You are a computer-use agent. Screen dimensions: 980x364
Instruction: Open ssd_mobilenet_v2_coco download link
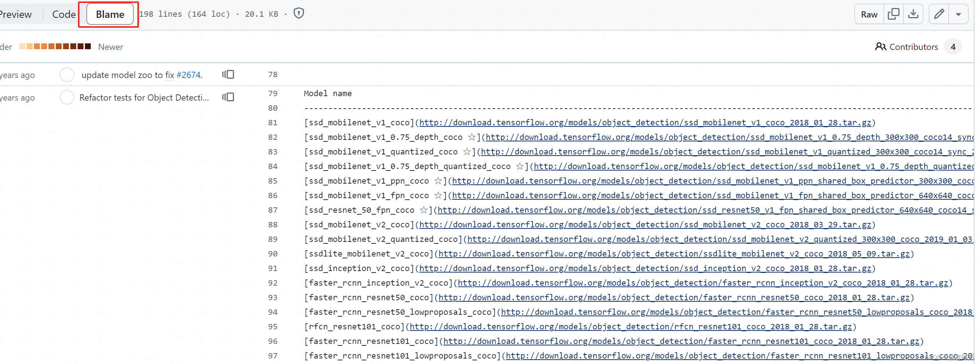(645, 225)
